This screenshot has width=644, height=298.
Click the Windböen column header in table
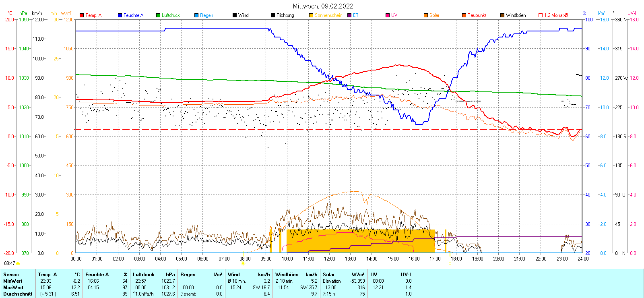click(x=287, y=275)
